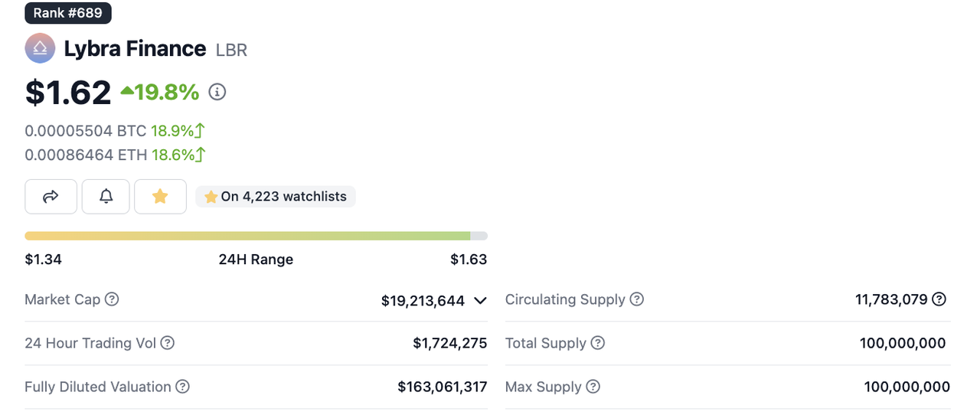Click the 24 Hour Trading Vol help icon
The height and width of the screenshot is (415, 980).
(x=167, y=343)
